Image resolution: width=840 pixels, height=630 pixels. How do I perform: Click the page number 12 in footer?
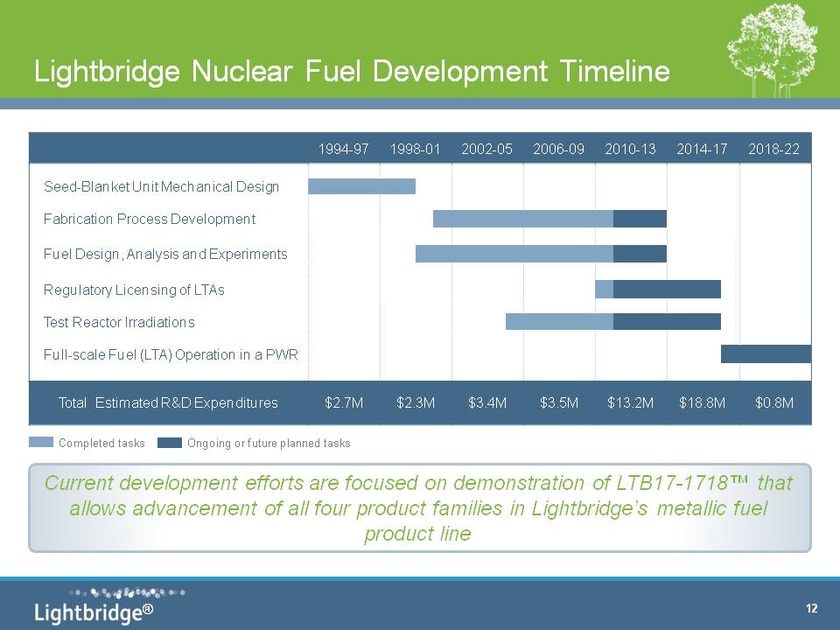pyautogui.click(x=811, y=609)
